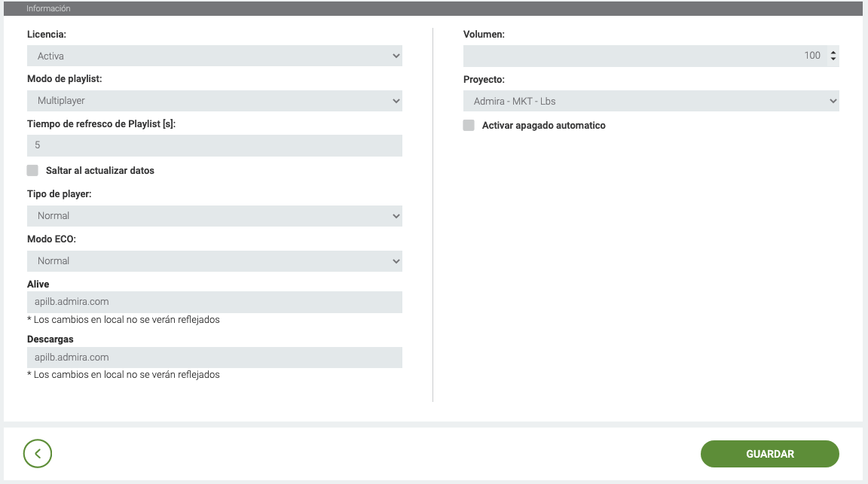Expand the Modo ECO dropdown
The width and height of the screenshot is (868, 484).
coord(214,261)
